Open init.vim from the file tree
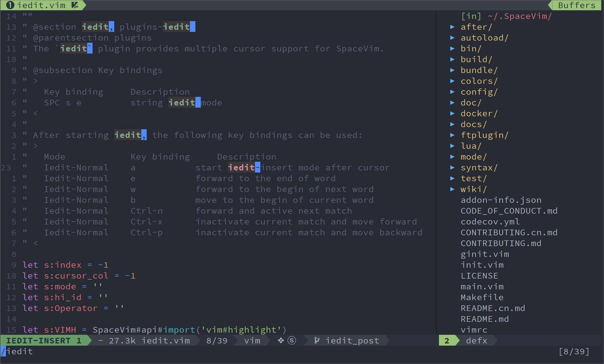Viewport: 604px width, 364px height. [482, 265]
